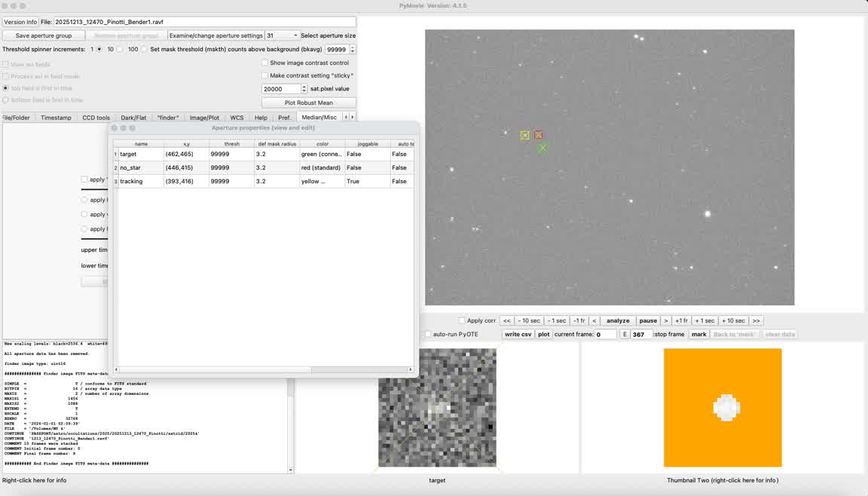Open the Select aperture size dropdown
The width and height of the screenshot is (868, 496).
pyautogui.click(x=282, y=35)
